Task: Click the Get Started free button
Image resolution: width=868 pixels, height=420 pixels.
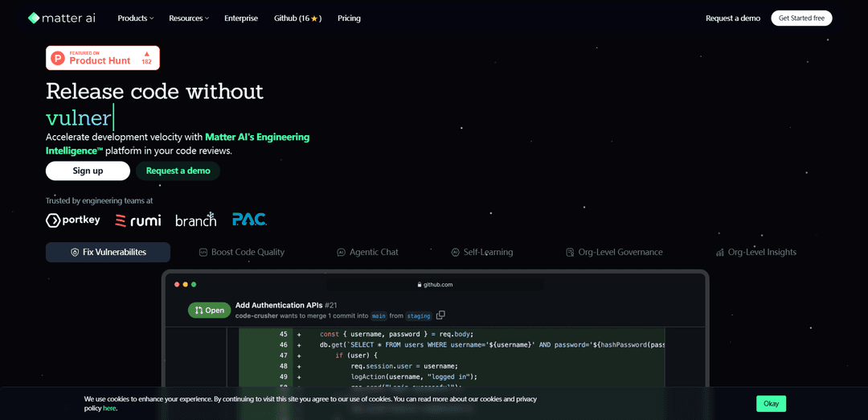Action: (801, 19)
